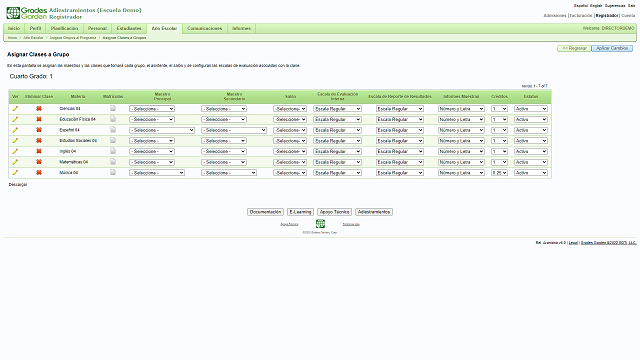Open the Perfil tab
640x360 pixels.
tap(36, 29)
